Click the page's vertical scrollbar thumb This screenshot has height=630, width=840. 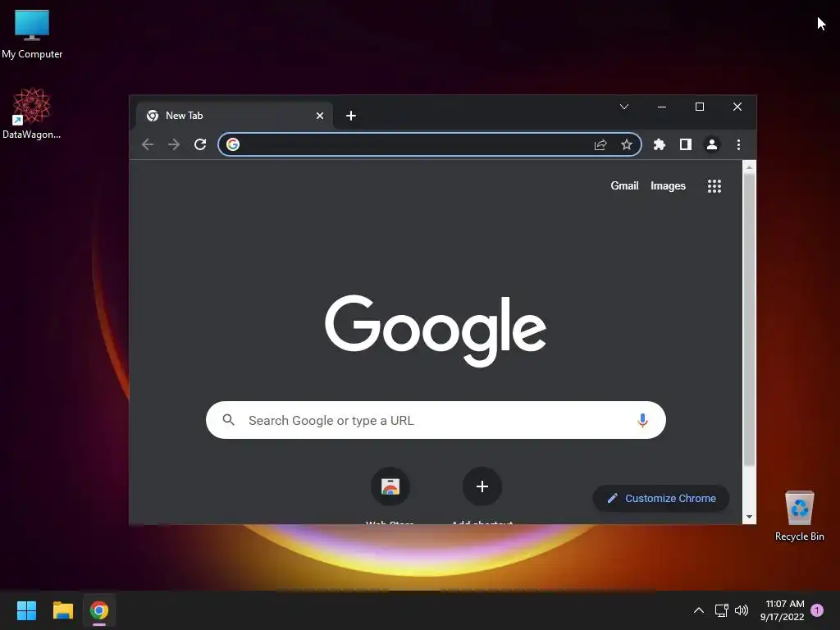click(750, 320)
